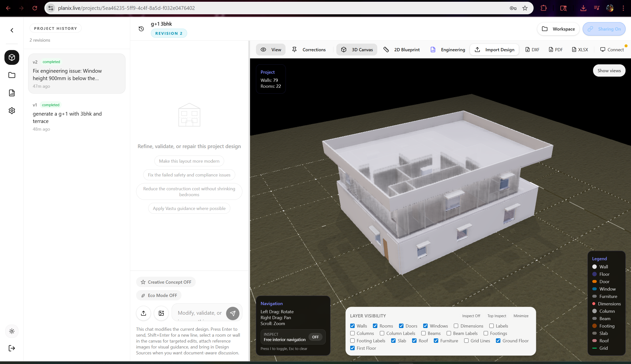
Task: Click the attach reference image icon
Action: (161, 313)
